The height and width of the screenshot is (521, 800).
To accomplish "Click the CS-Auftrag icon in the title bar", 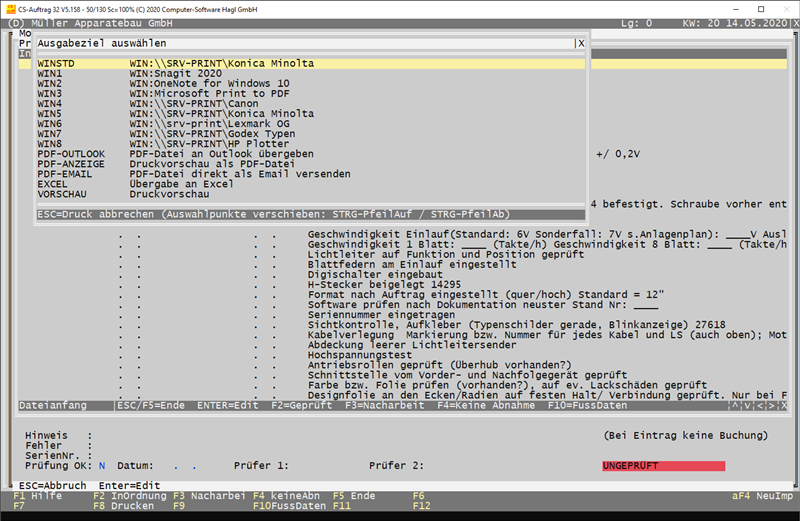I will pyautogui.click(x=9, y=8).
